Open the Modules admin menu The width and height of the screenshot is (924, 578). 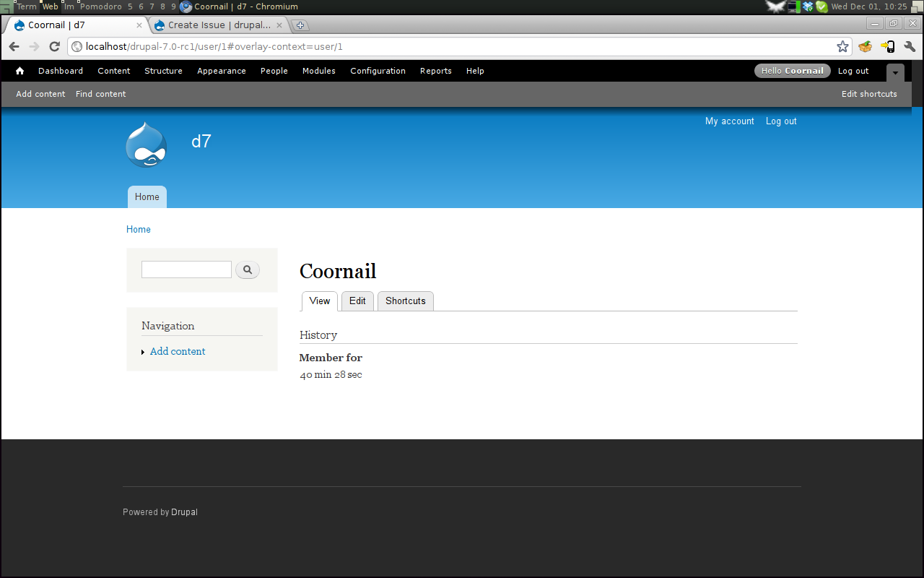coord(318,71)
